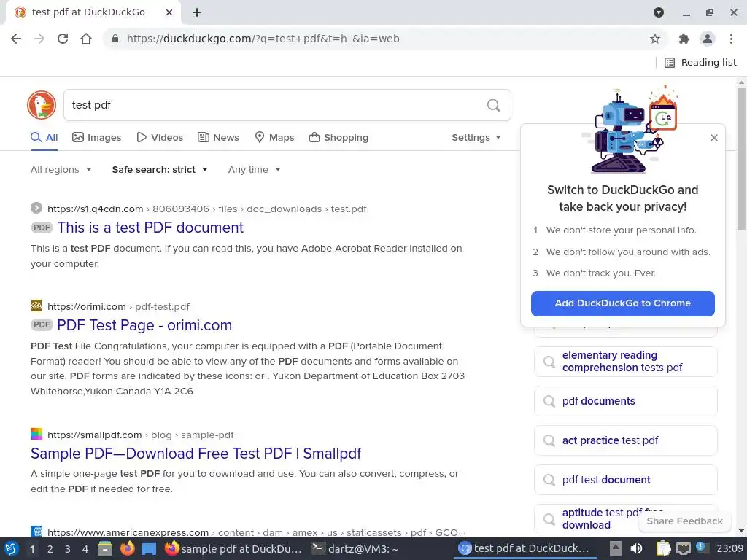Click the taskbar update notification icon
Viewport: 747px width, 560px height.
[x=701, y=548]
